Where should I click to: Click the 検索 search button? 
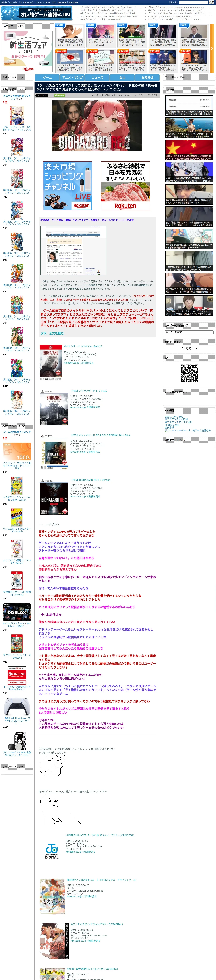coord(211,3)
